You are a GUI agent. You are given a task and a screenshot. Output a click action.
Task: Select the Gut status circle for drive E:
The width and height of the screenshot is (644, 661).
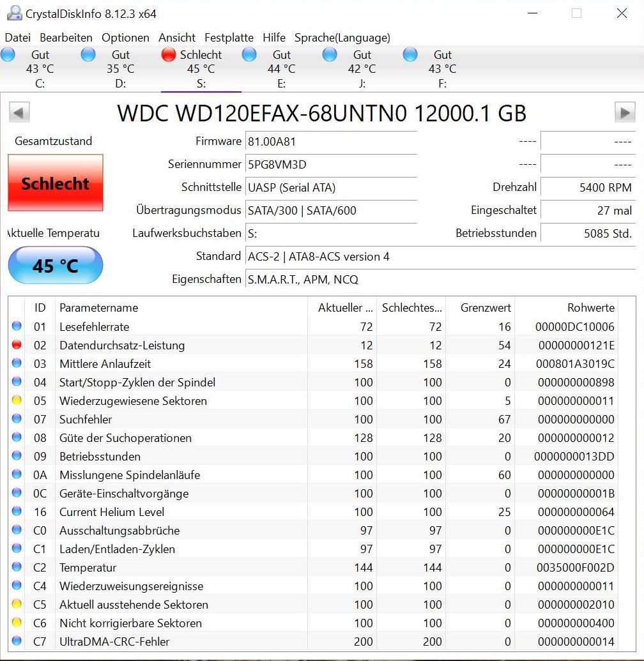pyautogui.click(x=249, y=54)
